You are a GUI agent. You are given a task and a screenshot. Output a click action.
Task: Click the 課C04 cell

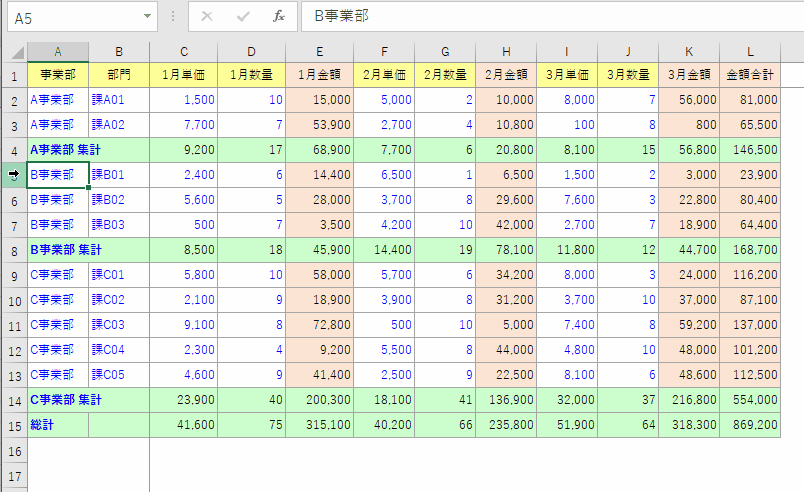point(119,350)
